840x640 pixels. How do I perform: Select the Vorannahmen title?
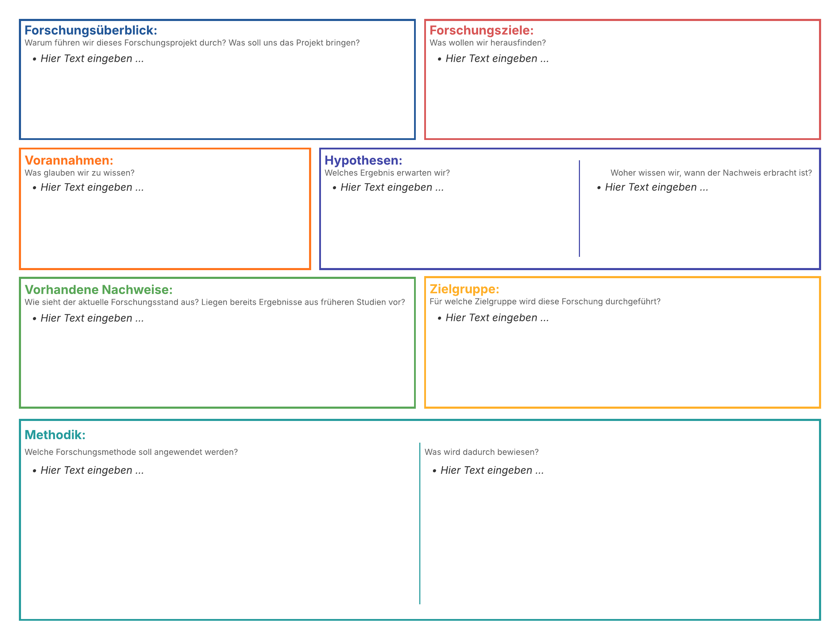(69, 160)
